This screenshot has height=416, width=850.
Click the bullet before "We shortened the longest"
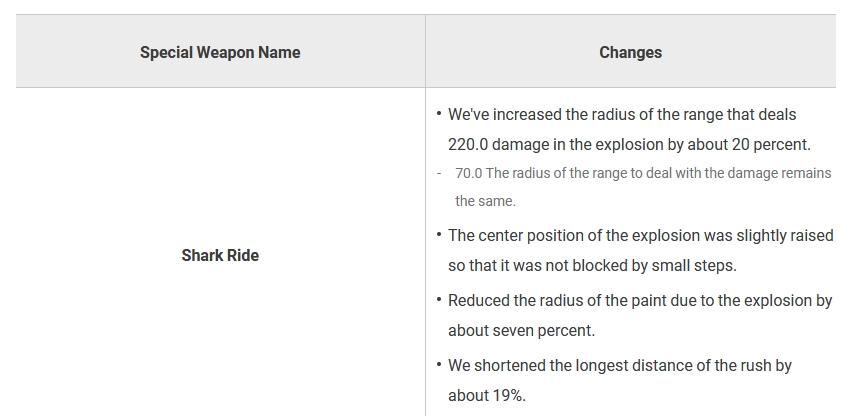pyautogui.click(x=439, y=364)
